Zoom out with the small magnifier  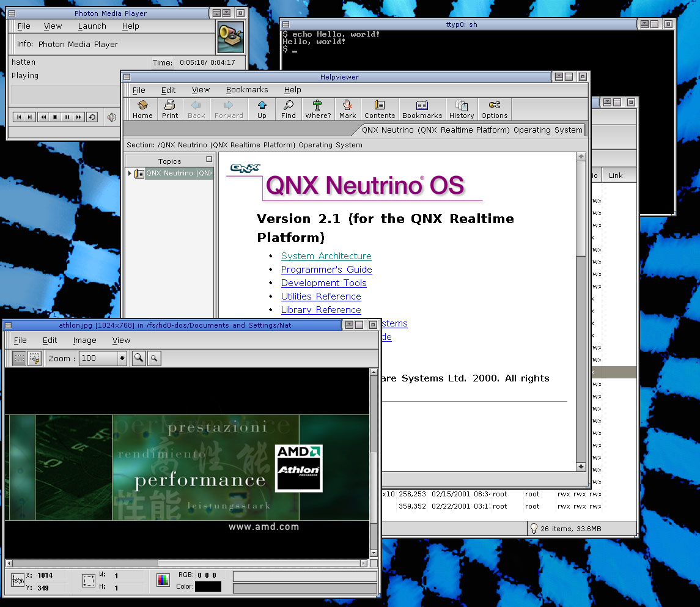pos(154,358)
